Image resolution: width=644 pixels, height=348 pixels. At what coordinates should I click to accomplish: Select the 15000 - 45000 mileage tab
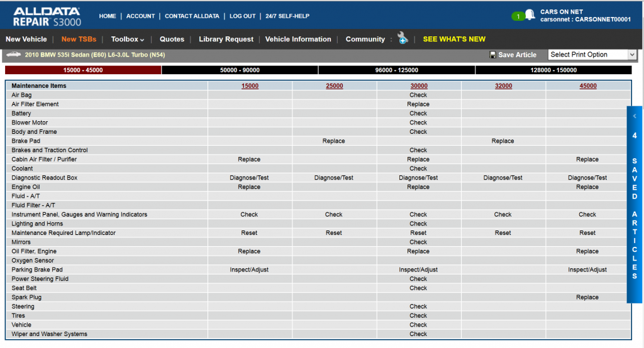click(x=83, y=70)
